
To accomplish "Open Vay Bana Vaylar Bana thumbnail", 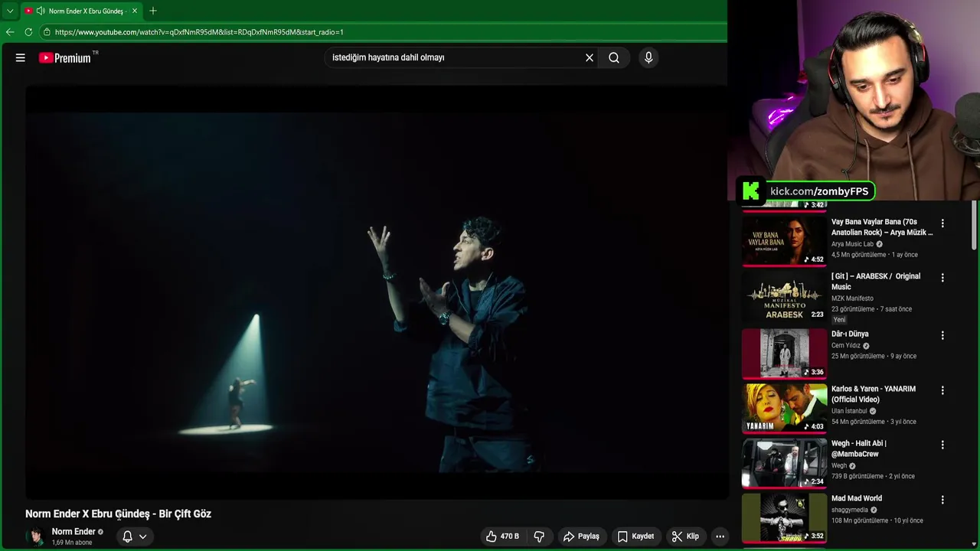I will (784, 241).
